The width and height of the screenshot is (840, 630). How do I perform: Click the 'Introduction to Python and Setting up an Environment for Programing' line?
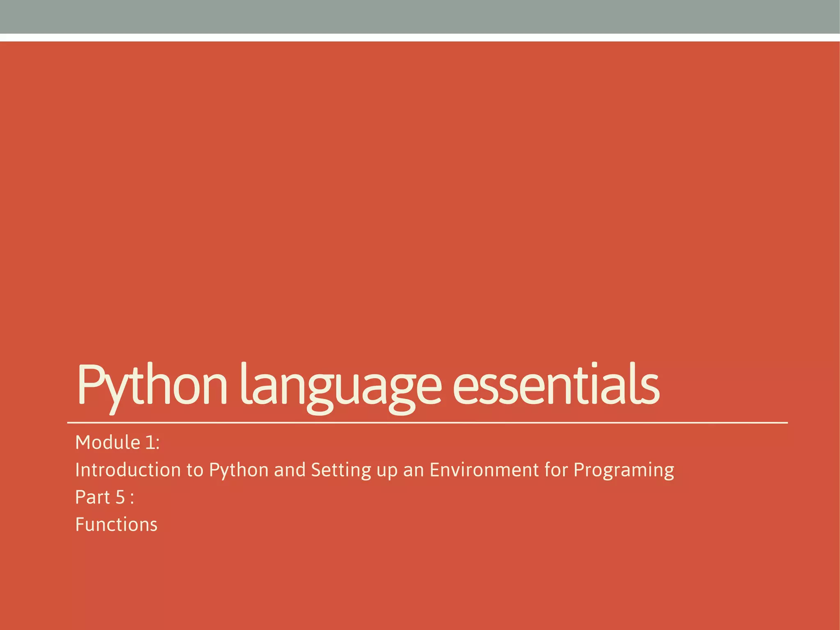click(x=374, y=470)
